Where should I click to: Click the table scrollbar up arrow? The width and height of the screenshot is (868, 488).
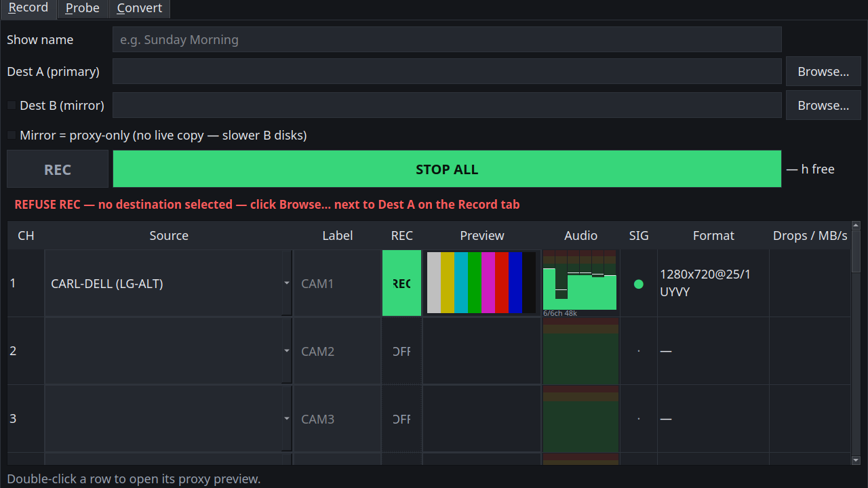click(x=856, y=226)
